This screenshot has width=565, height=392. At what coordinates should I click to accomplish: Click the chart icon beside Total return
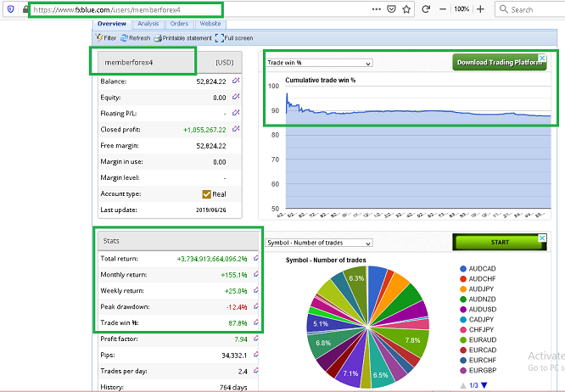[x=255, y=258]
